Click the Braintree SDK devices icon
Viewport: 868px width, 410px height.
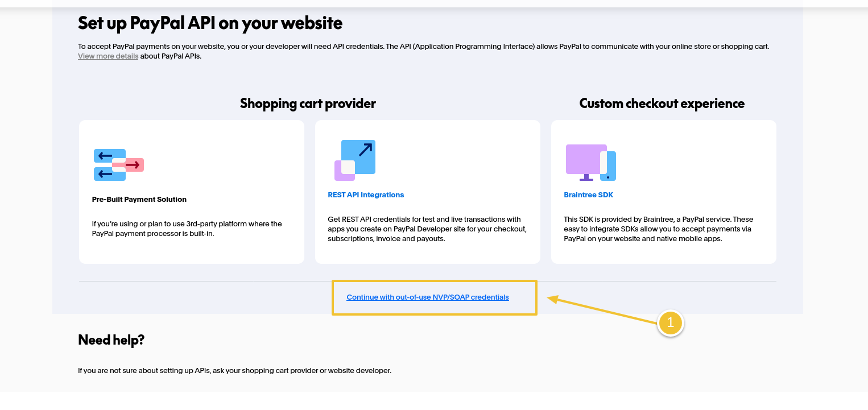591,163
